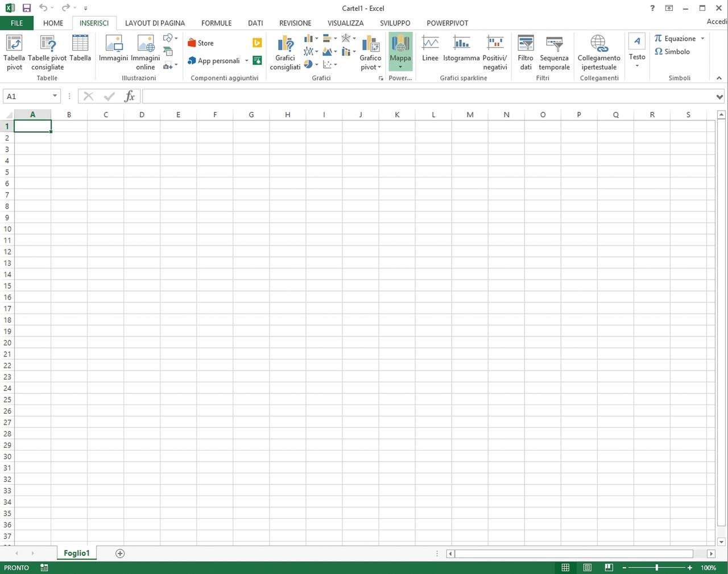Switch to page layout view in status bar
This screenshot has width=728, height=574.
pyautogui.click(x=587, y=567)
